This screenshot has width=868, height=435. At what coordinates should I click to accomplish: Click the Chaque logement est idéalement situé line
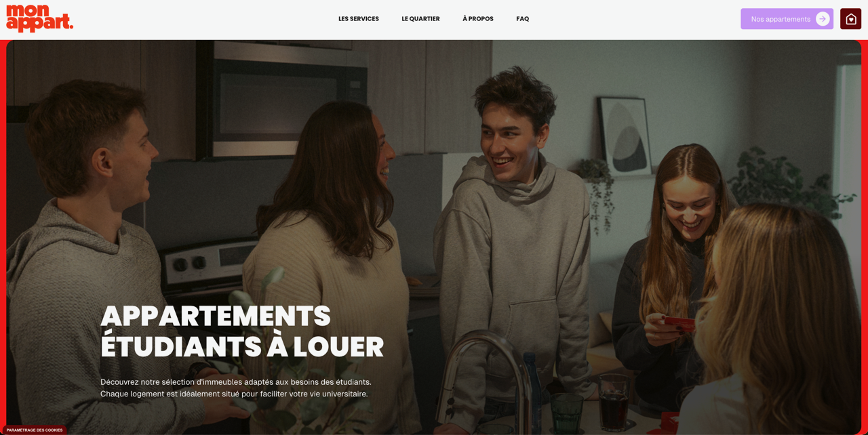[x=234, y=394]
